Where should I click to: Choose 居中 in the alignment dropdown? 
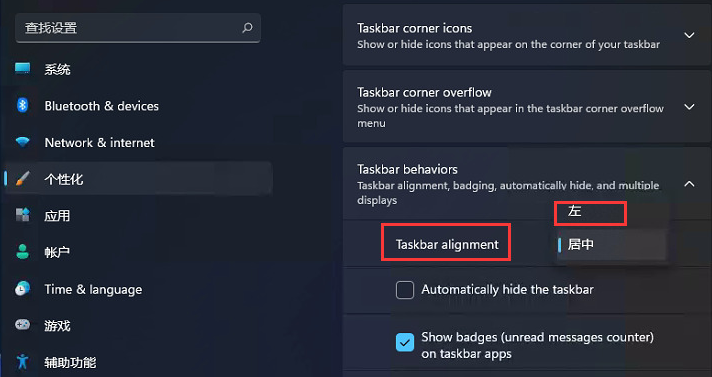tap(611, 245)
